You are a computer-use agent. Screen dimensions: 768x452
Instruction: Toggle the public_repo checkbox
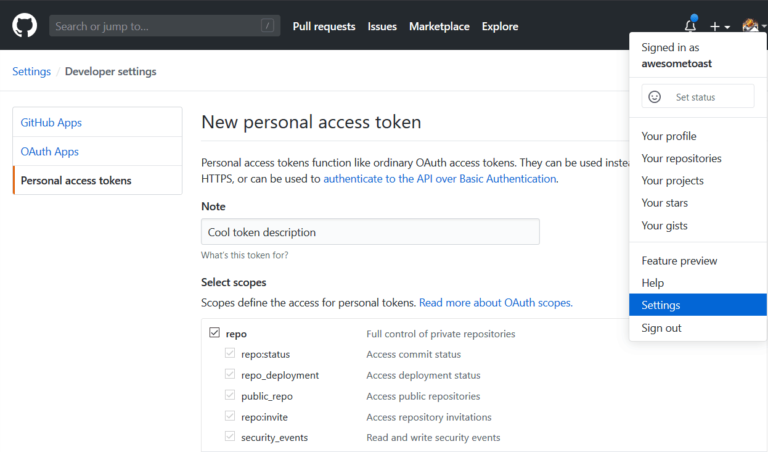[x=230, y=396]
